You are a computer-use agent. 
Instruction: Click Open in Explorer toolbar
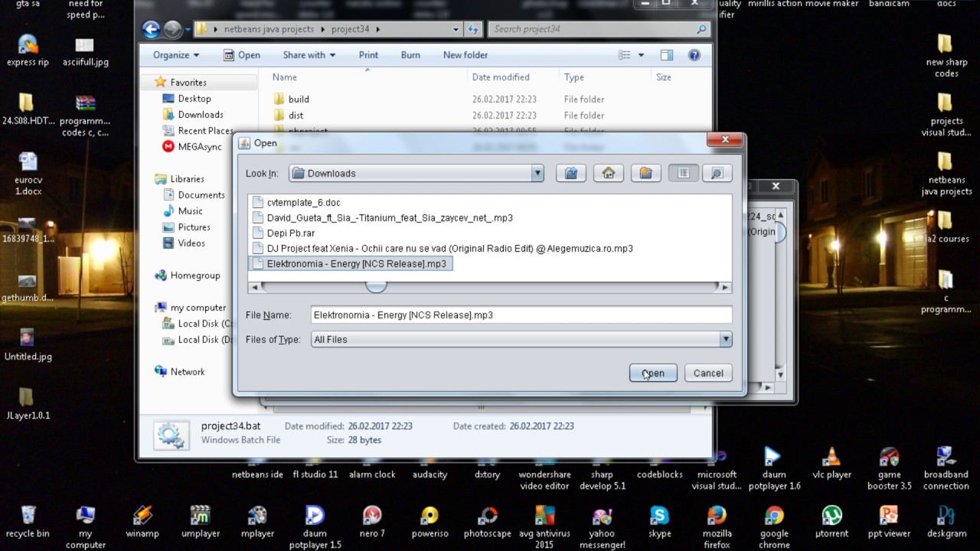click(242, 55)
